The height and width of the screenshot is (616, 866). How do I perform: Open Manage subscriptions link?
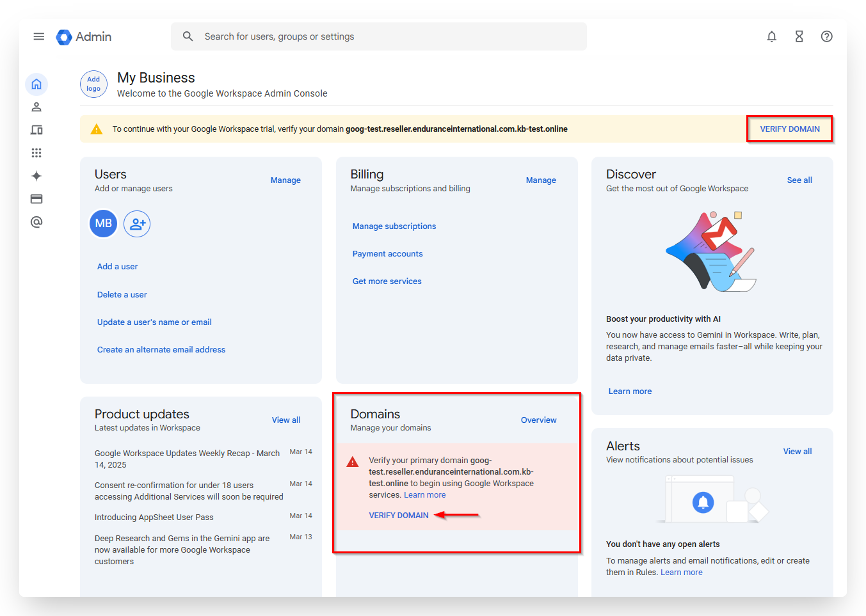point(394,226)
